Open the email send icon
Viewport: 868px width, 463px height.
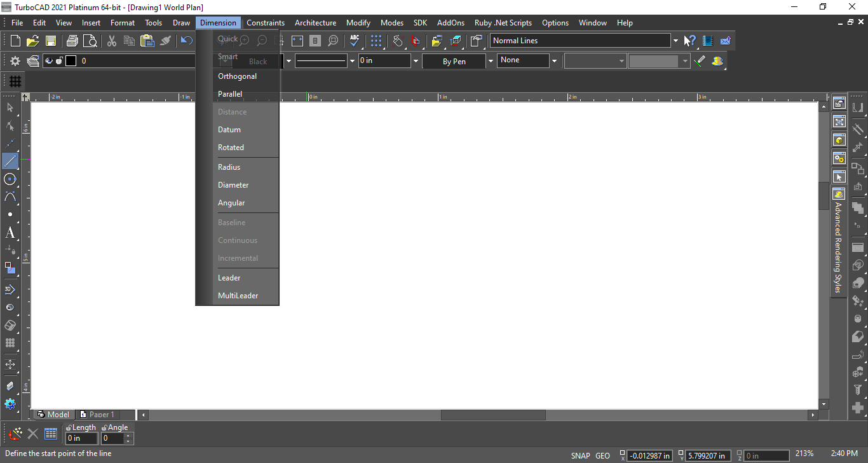coord(725,41)
